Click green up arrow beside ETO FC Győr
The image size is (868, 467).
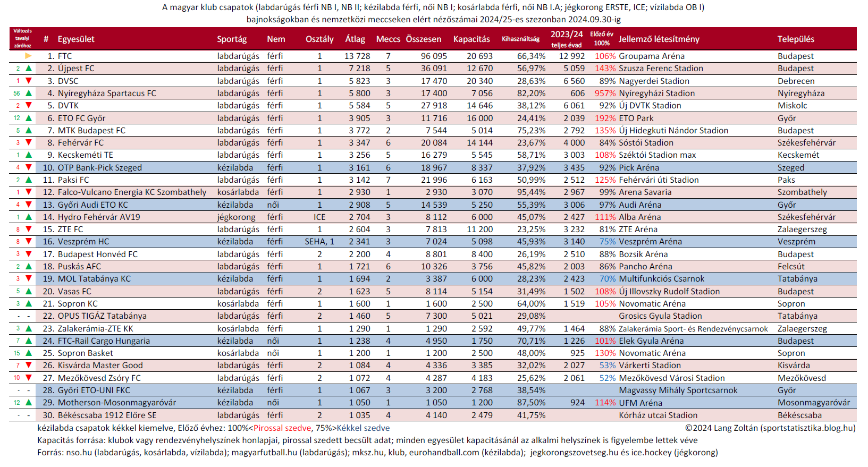tap(29, 118)
